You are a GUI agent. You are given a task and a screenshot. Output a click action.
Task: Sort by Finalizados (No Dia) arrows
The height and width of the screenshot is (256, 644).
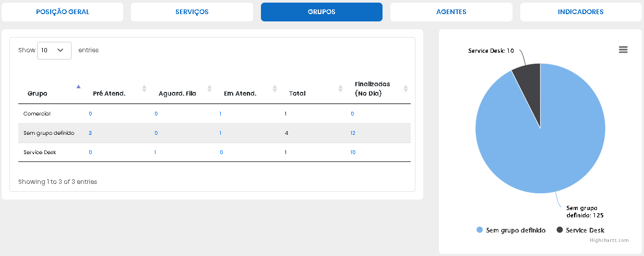pyautogui.click(x=406, y=89)
